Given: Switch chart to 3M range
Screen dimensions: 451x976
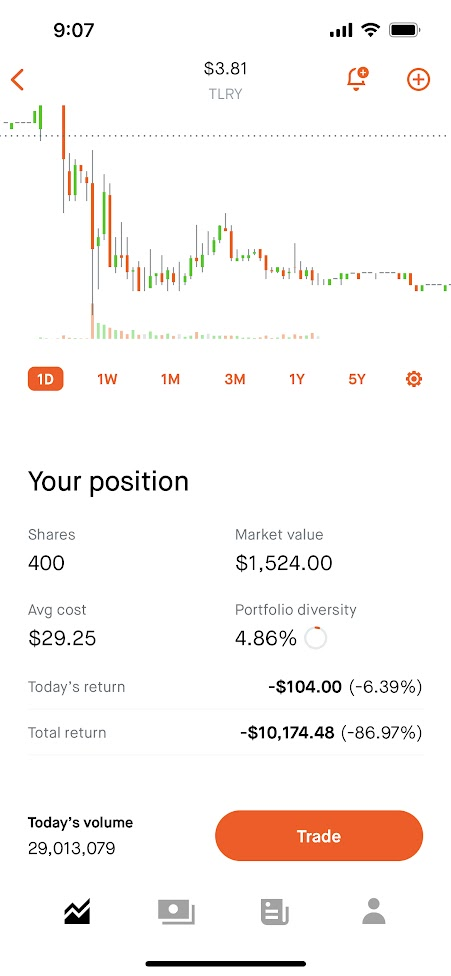Looking at the screenshot, I should (235, 379).
